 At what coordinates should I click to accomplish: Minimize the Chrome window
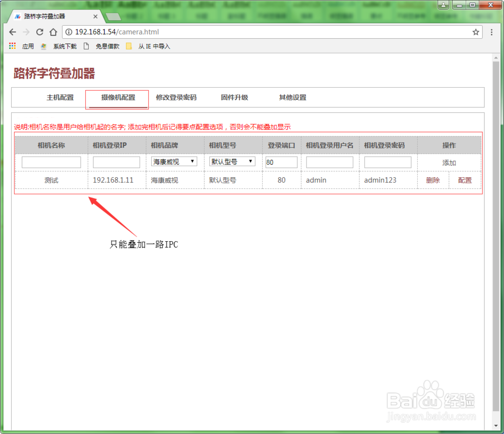click(459, 5)
